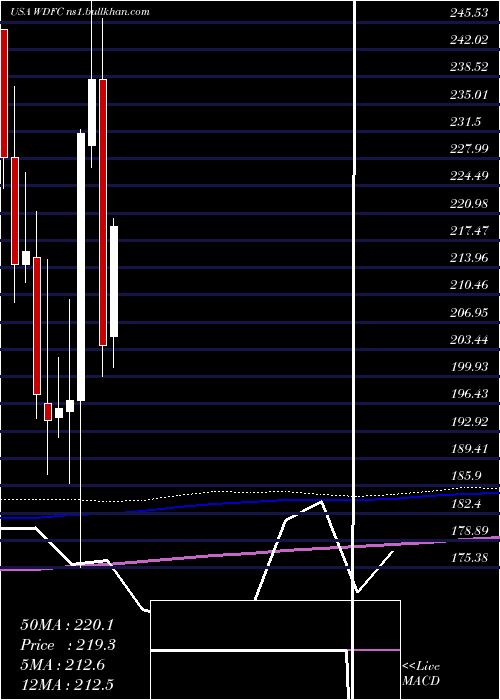Click the 5MA : 212.6 readout

pos(63,665)
